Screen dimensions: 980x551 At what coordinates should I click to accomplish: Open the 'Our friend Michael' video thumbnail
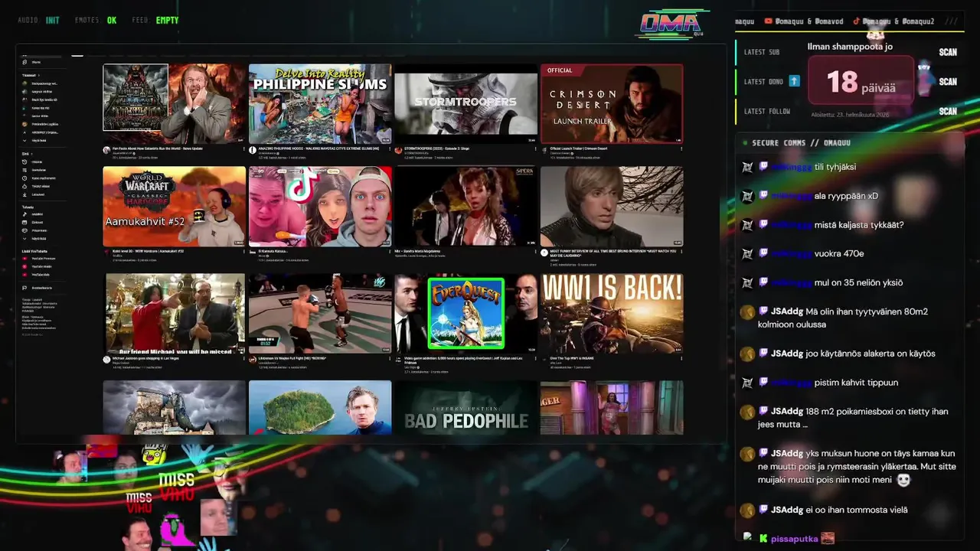[175, 313]
